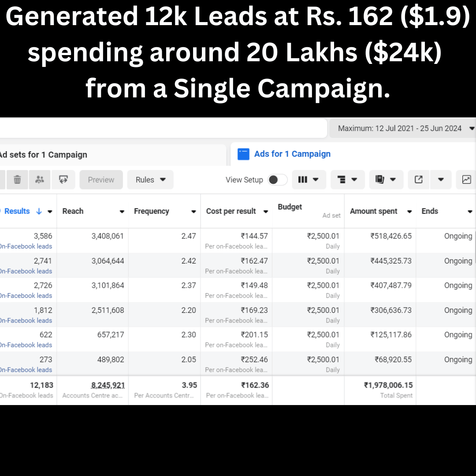The width and height of the screenshot is (476, 476).
Task: Click the charts graph icon
Action: coord(466,180)
